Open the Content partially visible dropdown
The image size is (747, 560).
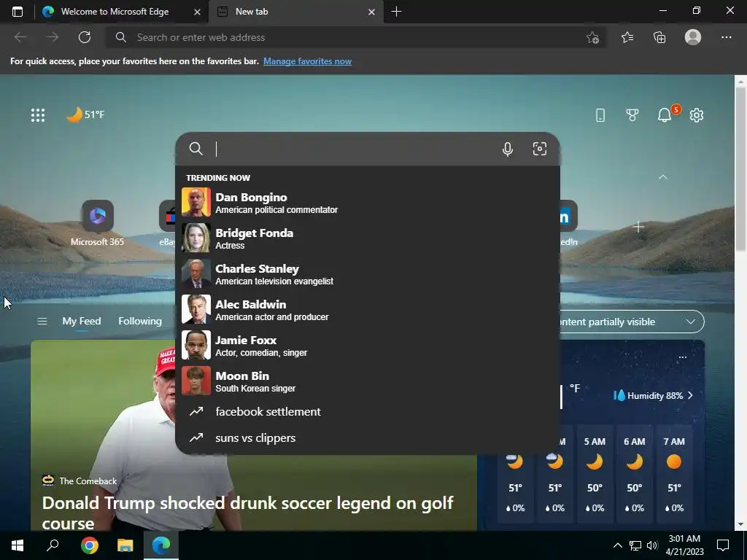[629, 322]
